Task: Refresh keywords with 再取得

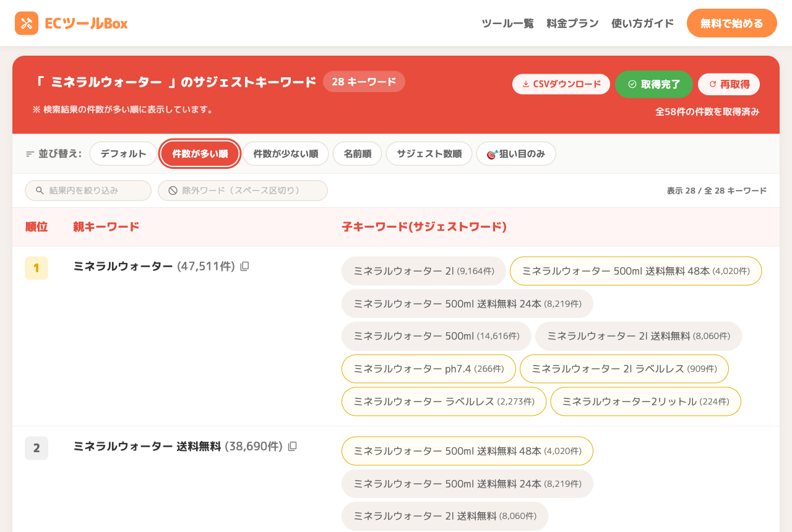Action: [x=729, y=84]
